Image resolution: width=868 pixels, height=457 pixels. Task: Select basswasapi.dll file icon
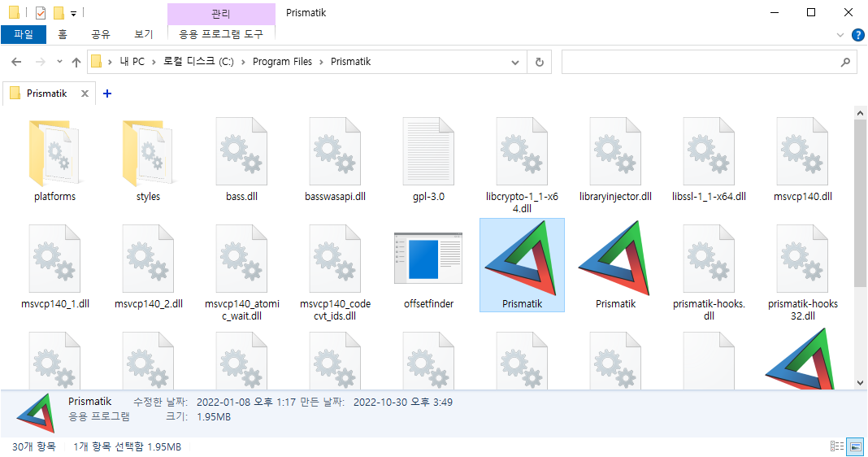point(335,151)
